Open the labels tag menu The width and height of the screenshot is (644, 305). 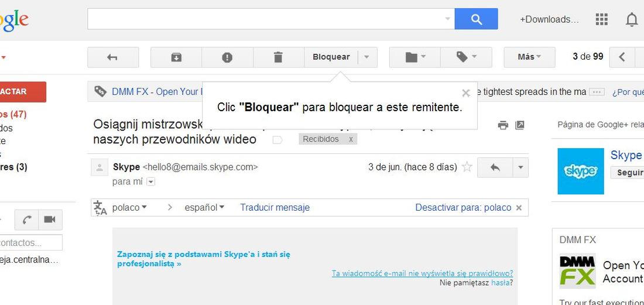pos(466,57)
